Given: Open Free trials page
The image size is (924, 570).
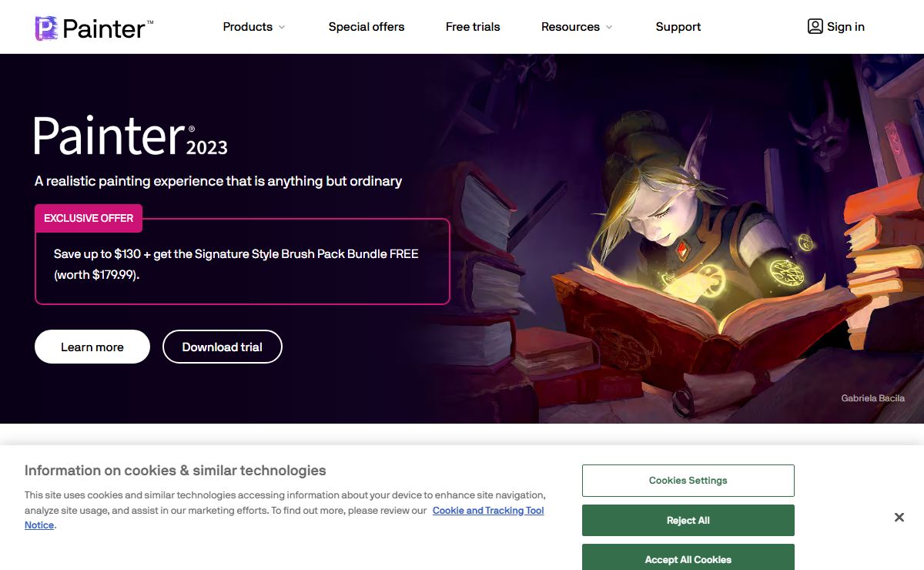Looking at the screenshot, I should tap(473, 27).
